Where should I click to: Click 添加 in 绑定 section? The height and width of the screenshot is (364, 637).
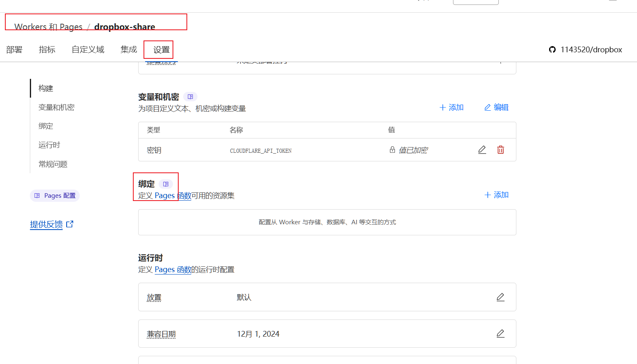point(496,195)
